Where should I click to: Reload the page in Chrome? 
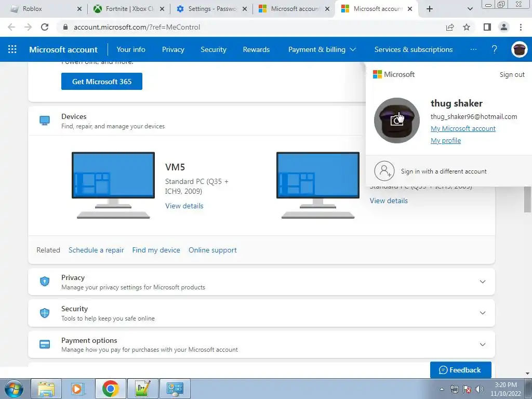click(x=45, y=27)
